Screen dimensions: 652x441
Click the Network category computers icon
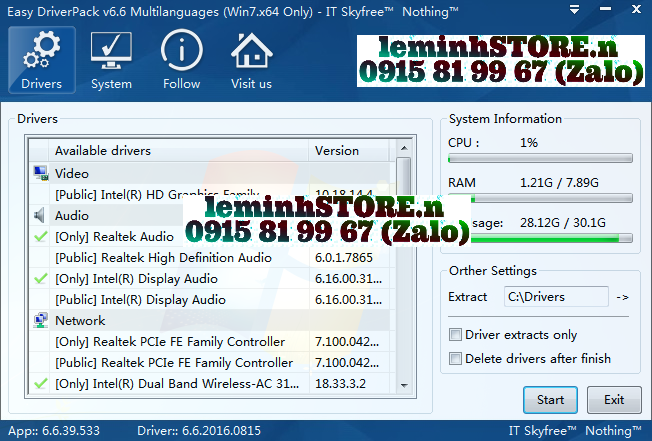point(40,320)
